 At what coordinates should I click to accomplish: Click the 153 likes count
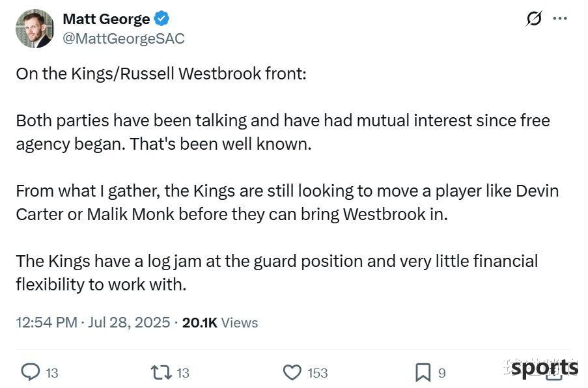coord(317,373)
